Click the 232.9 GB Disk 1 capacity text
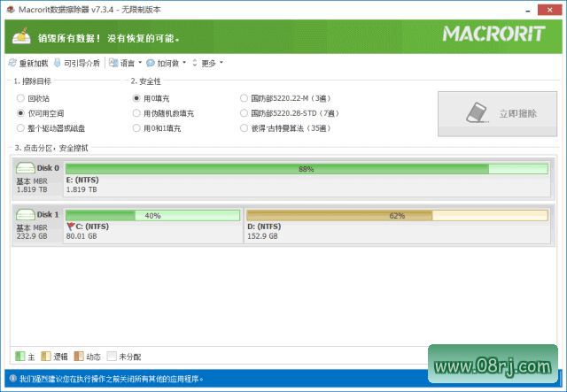 pyautogui.click(x=32, y=236)
